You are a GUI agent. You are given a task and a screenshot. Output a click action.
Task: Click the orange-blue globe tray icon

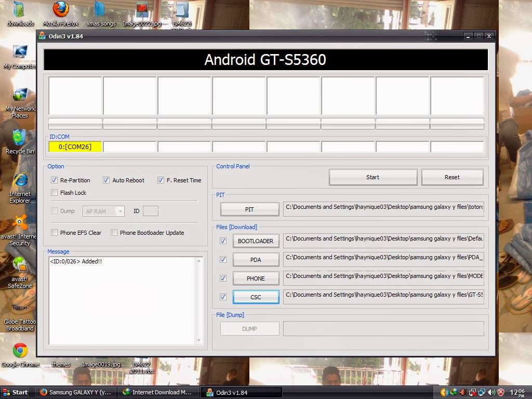[x=444, y=392]
